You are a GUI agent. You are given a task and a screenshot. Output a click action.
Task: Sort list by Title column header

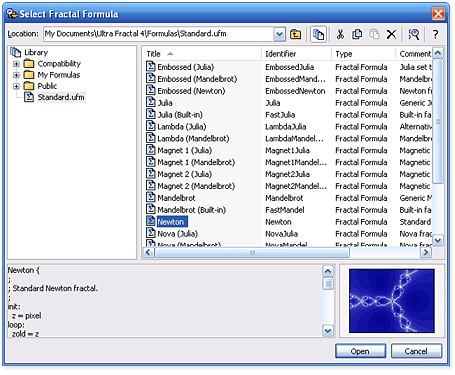coord(202,54)
